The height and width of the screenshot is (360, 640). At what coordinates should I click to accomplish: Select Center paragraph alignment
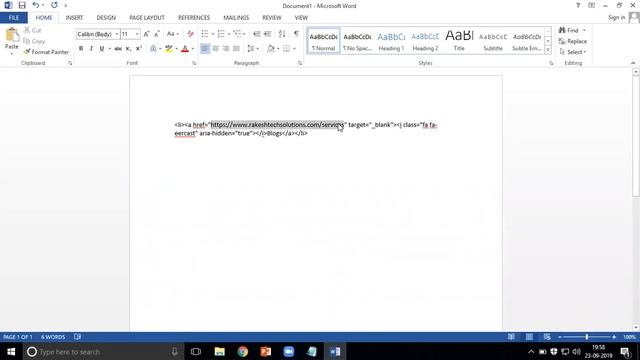tap(216, 49)
